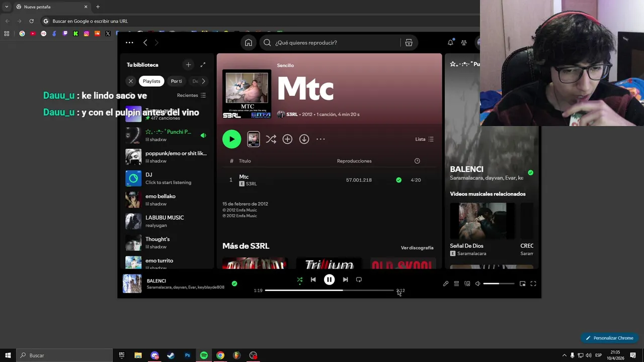Viewport: 644px width, 362px height.
Task: Pause the current song
Action: 329,280
